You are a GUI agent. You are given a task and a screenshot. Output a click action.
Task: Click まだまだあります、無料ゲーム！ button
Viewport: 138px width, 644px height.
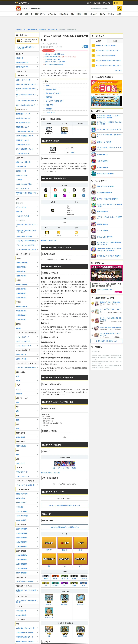107,341
